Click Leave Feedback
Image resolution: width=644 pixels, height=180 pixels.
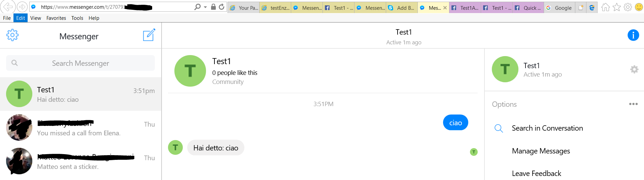pyautogui.click(x=536, y=174)
